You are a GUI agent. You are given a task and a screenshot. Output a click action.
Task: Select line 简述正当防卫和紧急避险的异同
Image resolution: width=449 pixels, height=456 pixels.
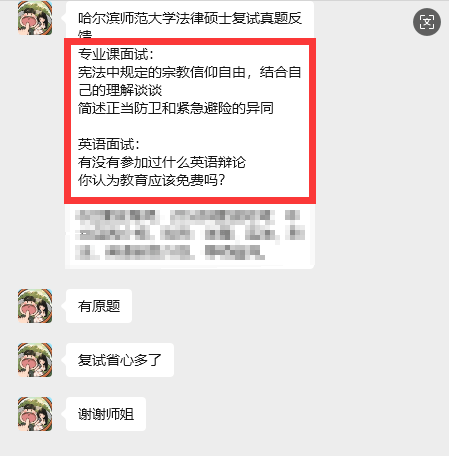(x=176, y=108)
